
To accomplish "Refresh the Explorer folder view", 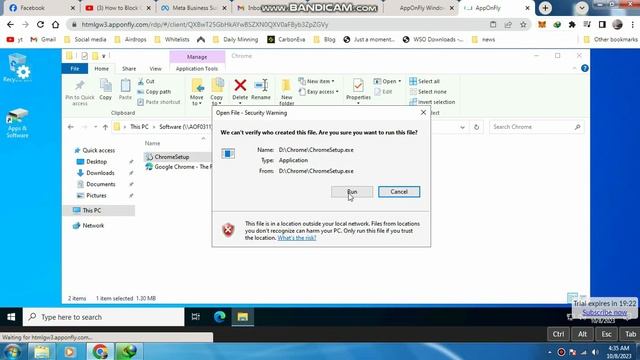I will click(x=476, y=127).
